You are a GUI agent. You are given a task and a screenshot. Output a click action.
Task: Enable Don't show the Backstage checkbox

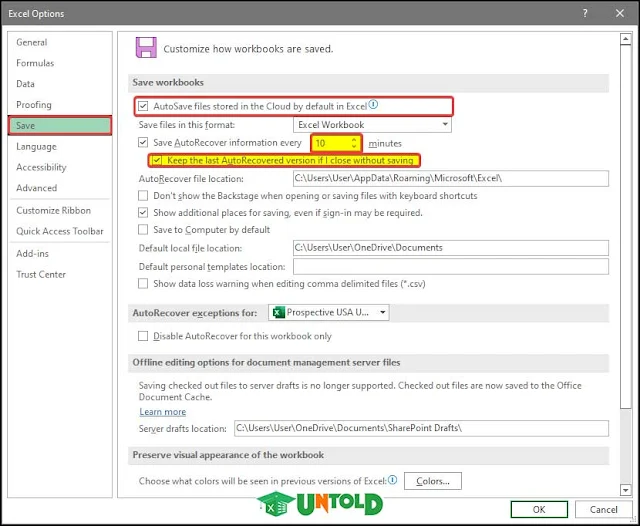(x=143, y=196)
